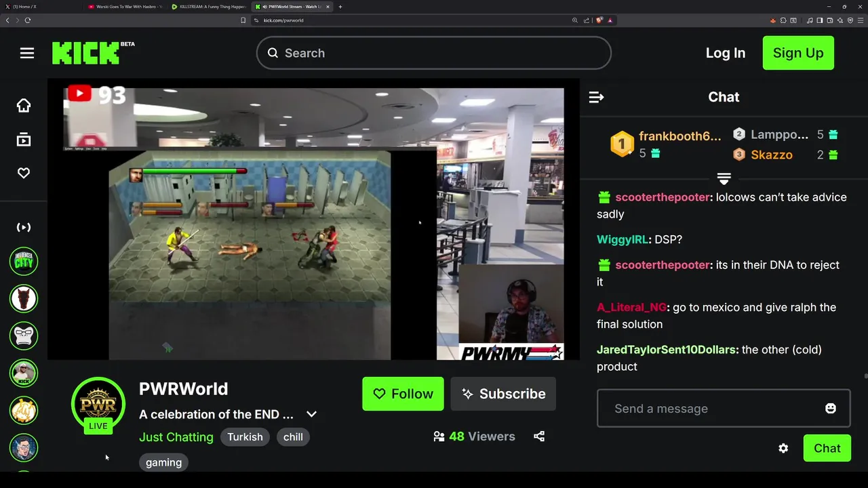Open the music note playlist icon
The height and width of the screenshot is (488, 868).
coord(810,20)
